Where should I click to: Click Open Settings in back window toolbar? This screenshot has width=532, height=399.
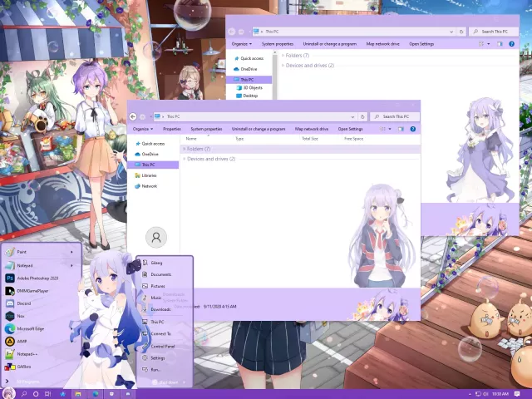coord(421,44)
